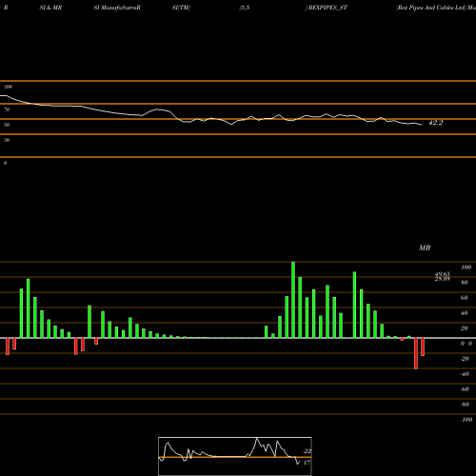This screenshot has height=476, width=476.
Task: Click the RSI axis label 100
Action: pyautogui.click(x=8, y=87)
